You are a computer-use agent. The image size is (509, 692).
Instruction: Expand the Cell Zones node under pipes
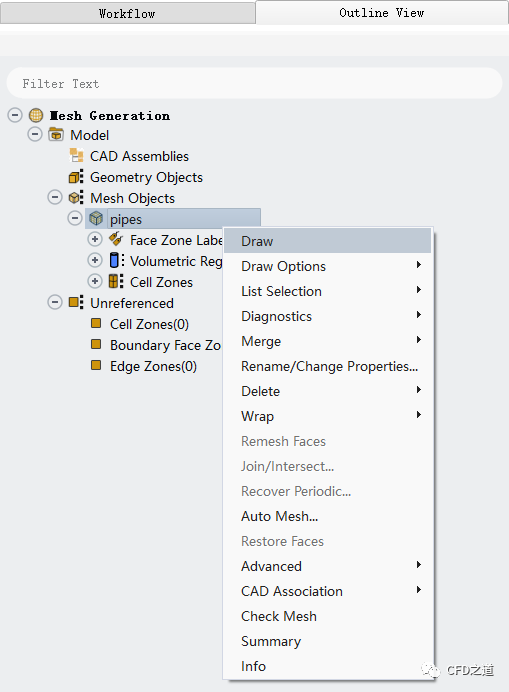[x=95, y=281]
